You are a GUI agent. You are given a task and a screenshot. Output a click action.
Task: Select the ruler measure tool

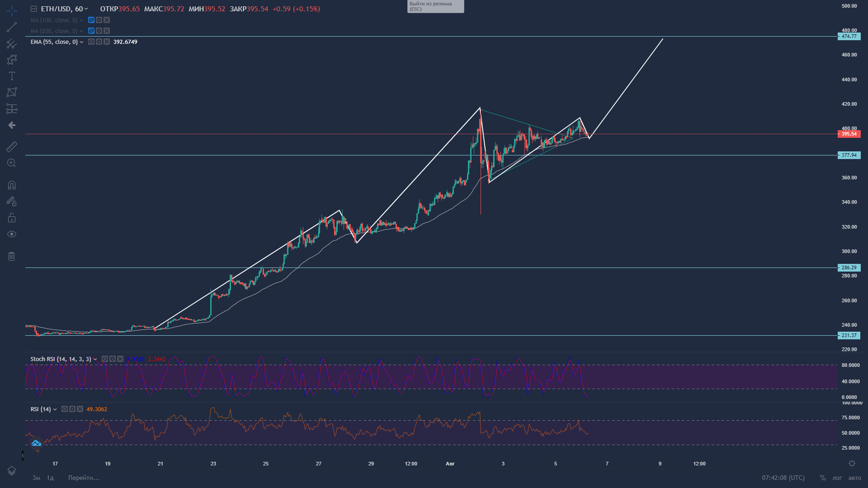12,146
